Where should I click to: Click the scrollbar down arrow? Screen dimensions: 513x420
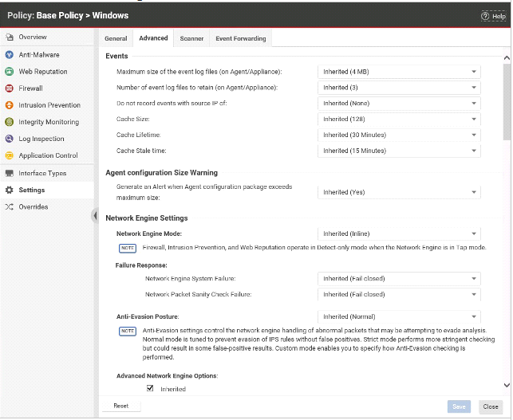[x=507, y=385]
